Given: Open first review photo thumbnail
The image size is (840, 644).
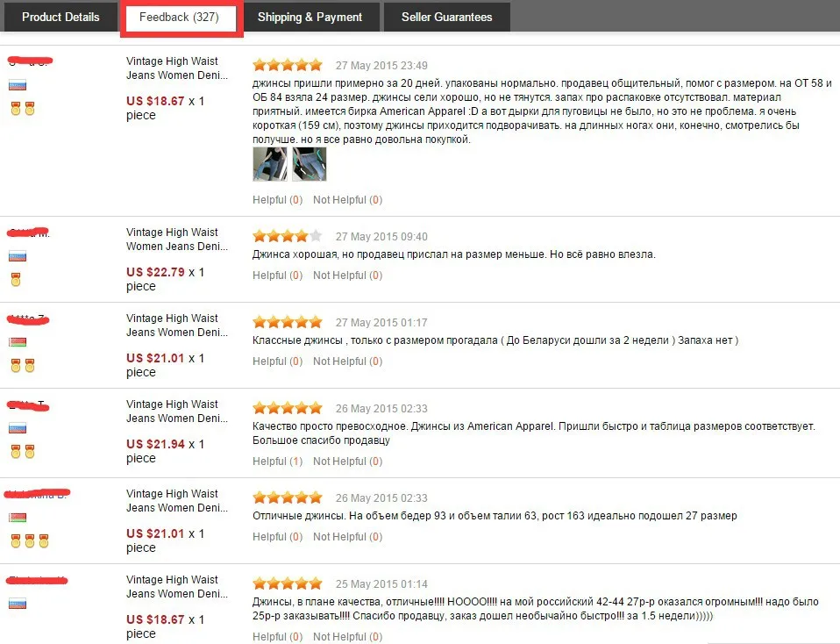Looking at the screenshot, I should tap(270, 164).
